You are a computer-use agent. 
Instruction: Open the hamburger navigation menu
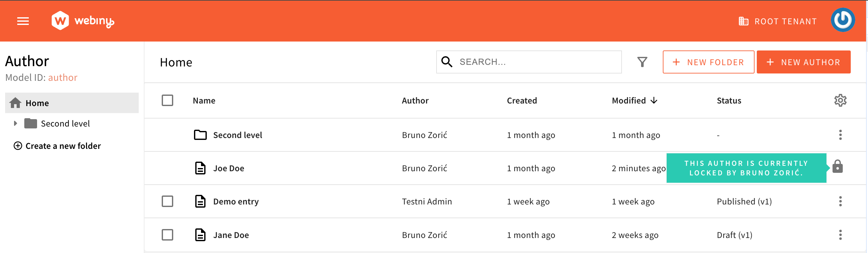click(x=23, y=21)
